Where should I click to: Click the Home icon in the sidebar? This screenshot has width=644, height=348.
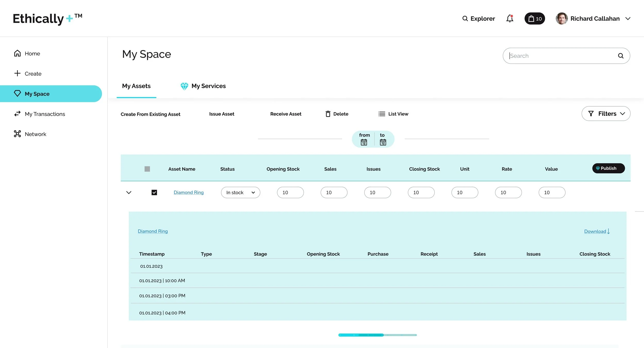tap(17, 53)
